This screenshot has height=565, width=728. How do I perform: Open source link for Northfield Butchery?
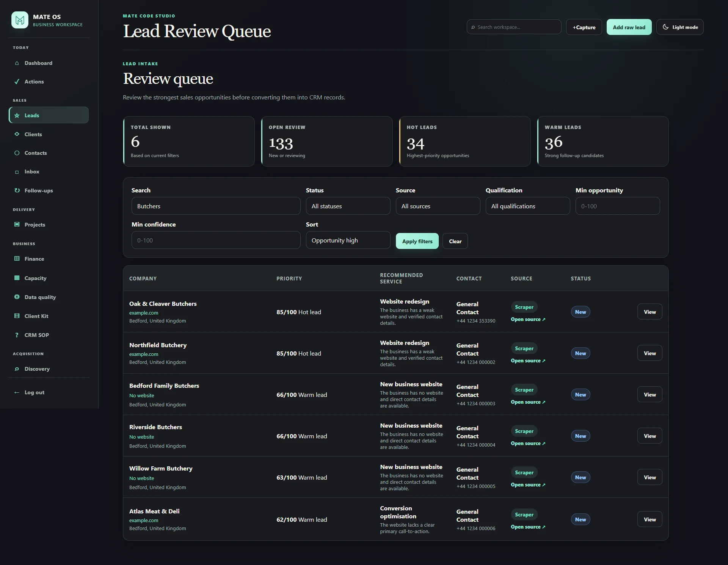[x=528, y=360]
